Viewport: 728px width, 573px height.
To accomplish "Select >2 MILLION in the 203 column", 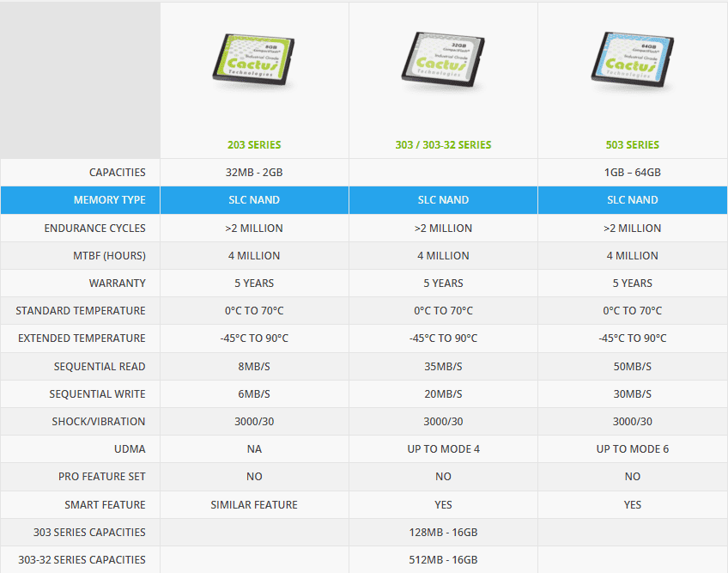I will tap(254, 229).
